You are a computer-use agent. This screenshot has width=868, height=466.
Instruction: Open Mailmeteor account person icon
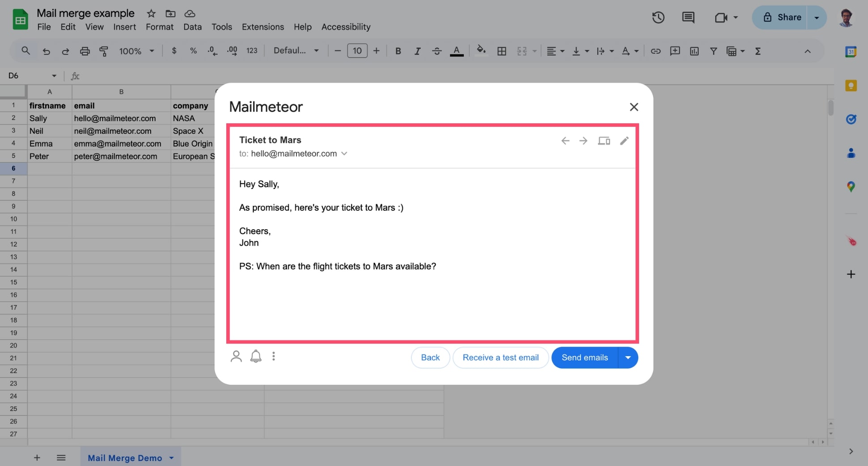tap(236, 357)
